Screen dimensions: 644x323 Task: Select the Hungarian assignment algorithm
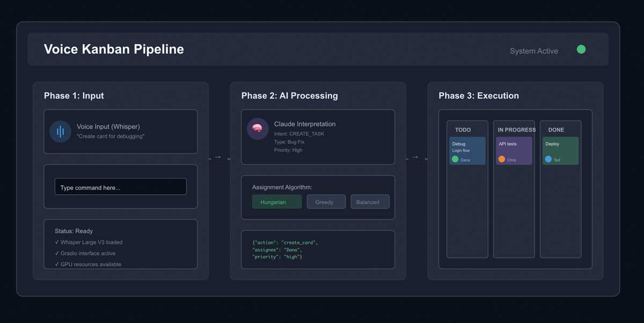[276, 202]
